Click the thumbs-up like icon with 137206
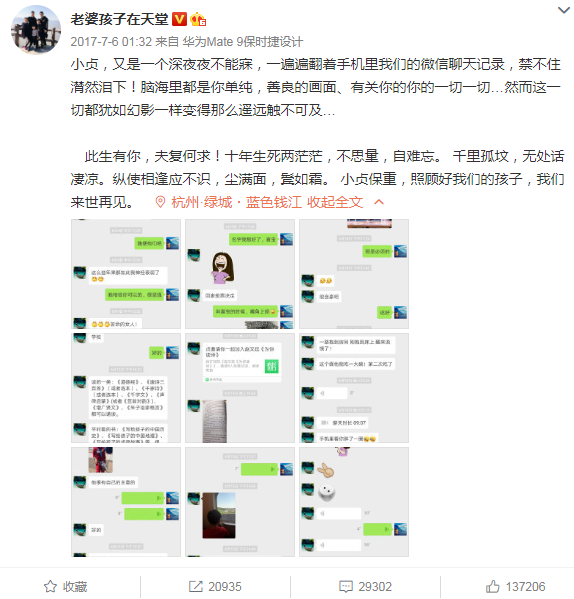Image resolution: width=574 pixels, height=599 pixels. (x=493, y=586)
